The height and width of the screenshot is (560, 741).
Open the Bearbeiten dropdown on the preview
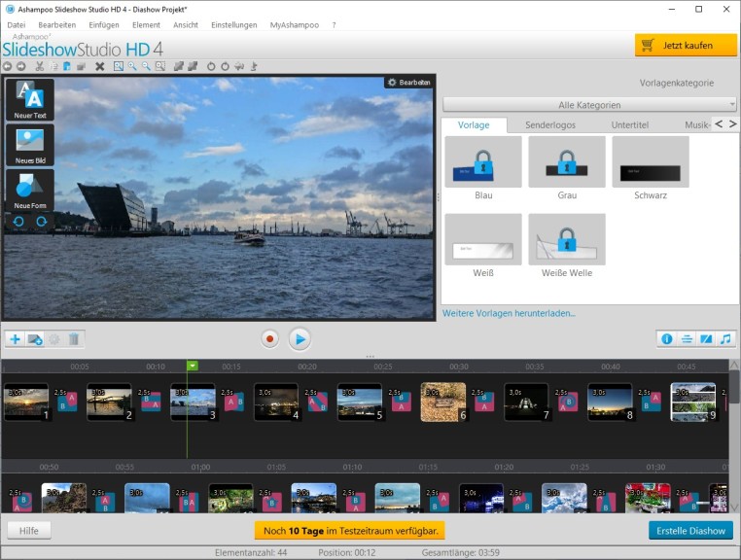pyautogui.click(x=408, y=83)
